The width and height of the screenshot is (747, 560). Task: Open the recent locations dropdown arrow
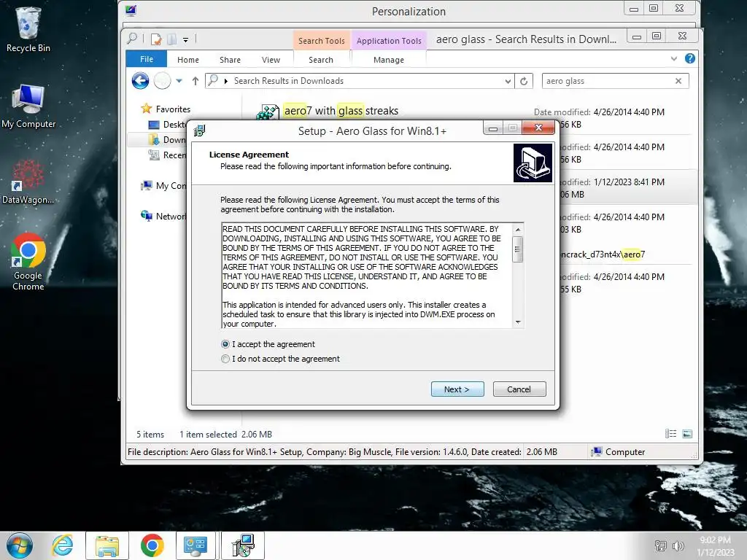[x=179, y=81]
